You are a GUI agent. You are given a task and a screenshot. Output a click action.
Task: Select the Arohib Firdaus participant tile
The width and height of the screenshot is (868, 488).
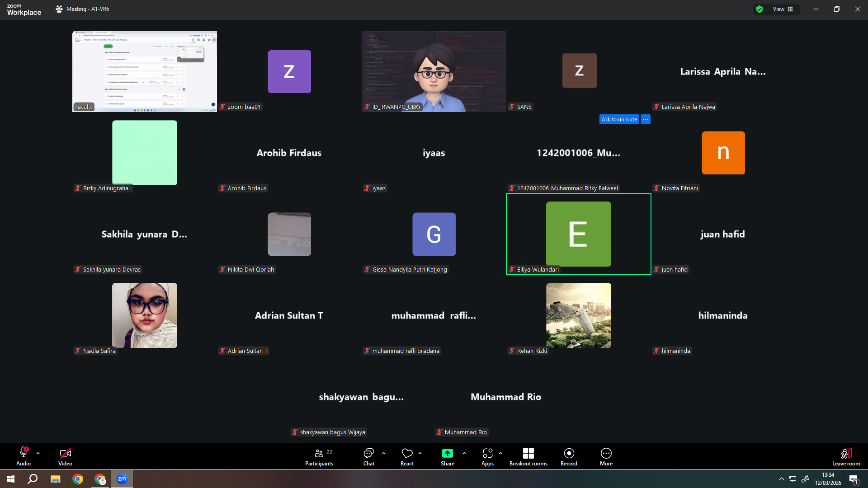click(x=289, y=153)
